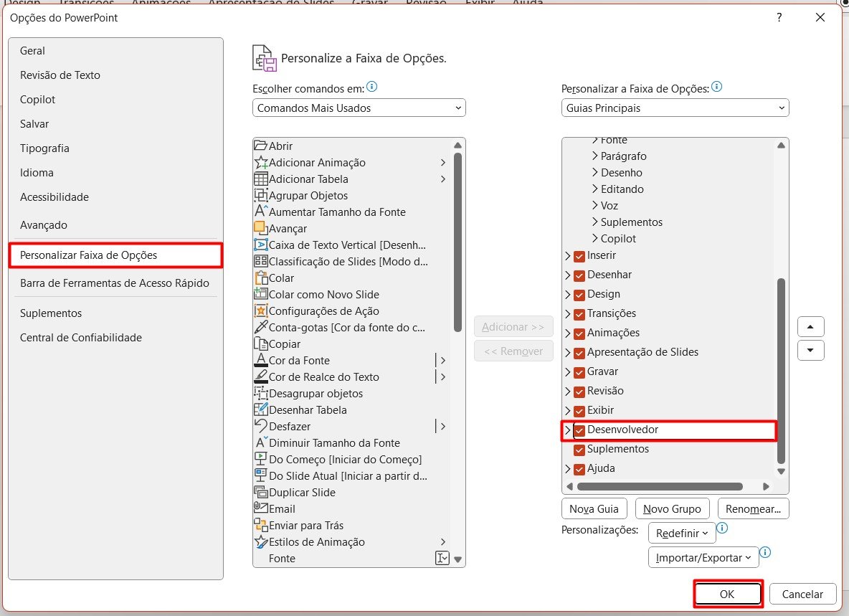Click the Conta-gotas eyedropper icon
849x616 pixels.
point(260,328)
